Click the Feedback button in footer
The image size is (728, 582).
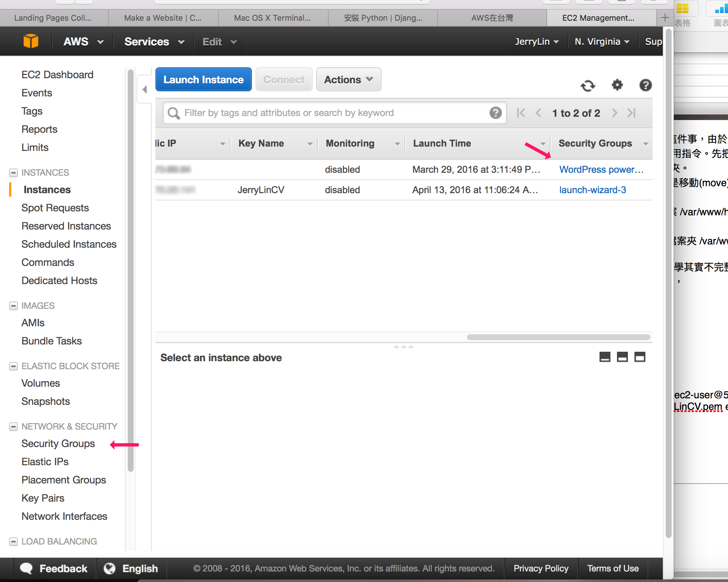54,568
